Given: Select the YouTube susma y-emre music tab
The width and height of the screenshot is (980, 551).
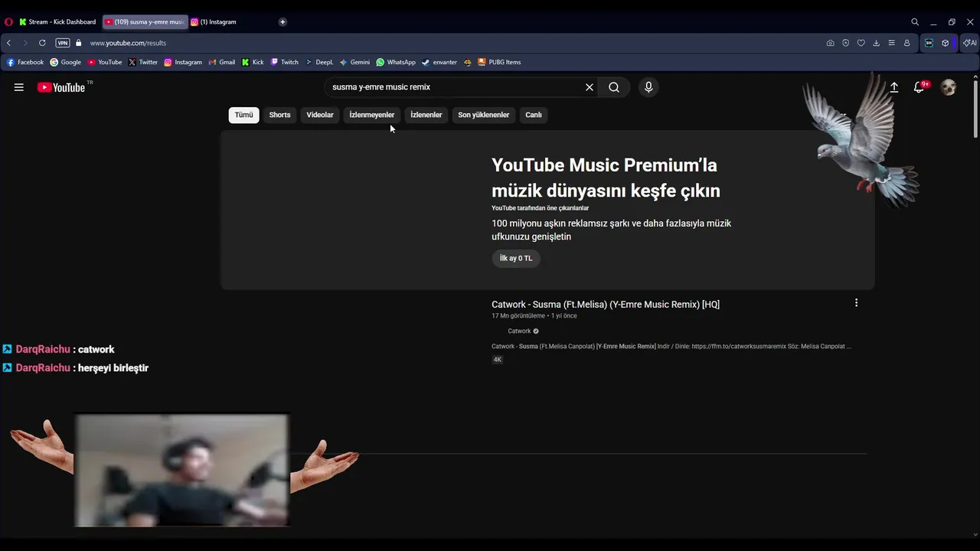Looking at the screenshot, I should point(145,22).
